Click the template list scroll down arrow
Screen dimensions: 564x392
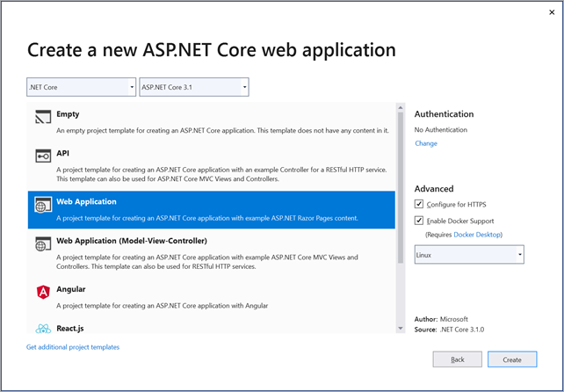pyautogui.click(x=401, y=329)
